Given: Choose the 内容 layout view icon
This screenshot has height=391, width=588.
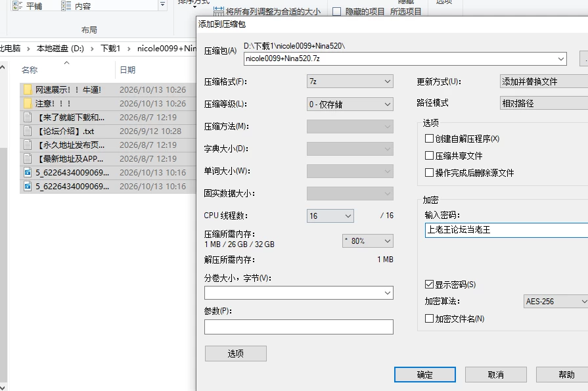Looking at the screenshot, I should (66, 6).
